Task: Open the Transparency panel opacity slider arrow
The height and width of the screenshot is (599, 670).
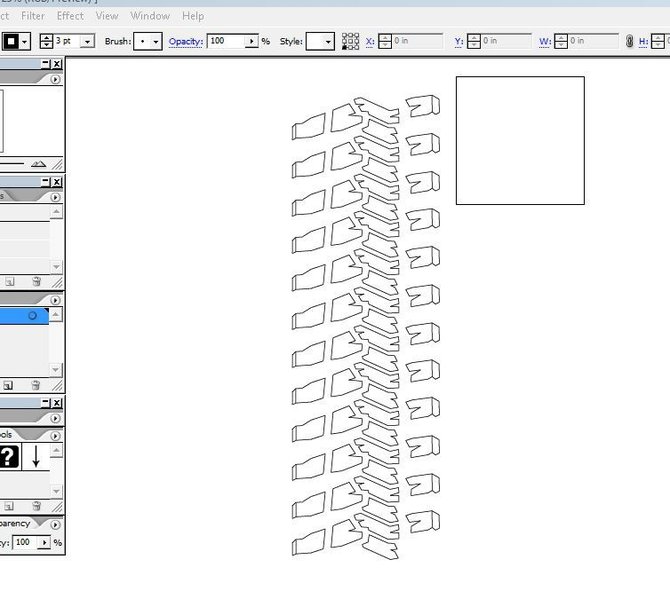Action: (44, 543)
